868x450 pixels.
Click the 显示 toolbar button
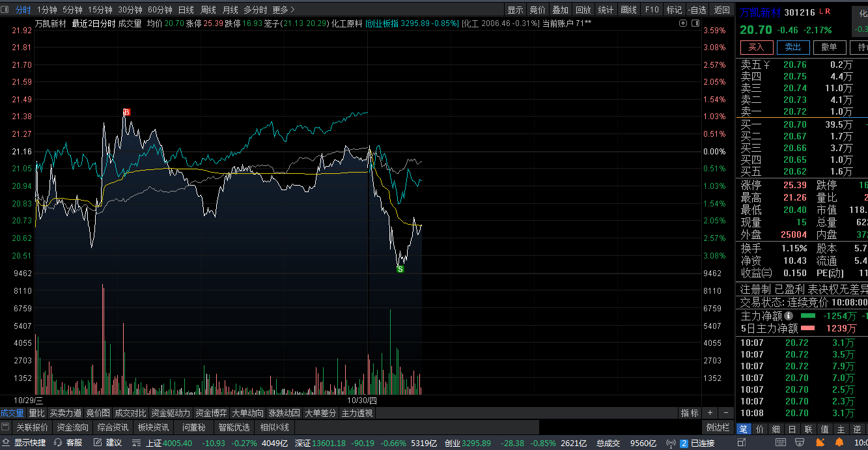[516, 10]
